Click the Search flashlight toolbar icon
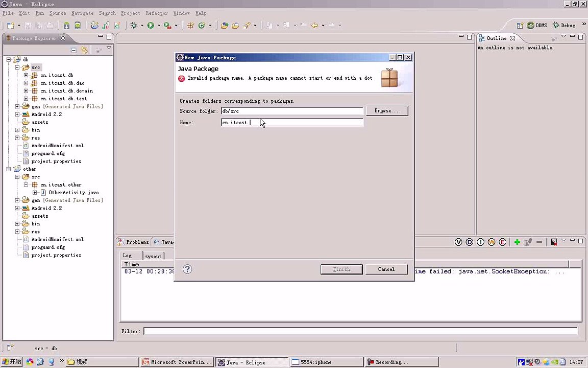This screenshot has height=368, width=588. (x=247, y=26)
